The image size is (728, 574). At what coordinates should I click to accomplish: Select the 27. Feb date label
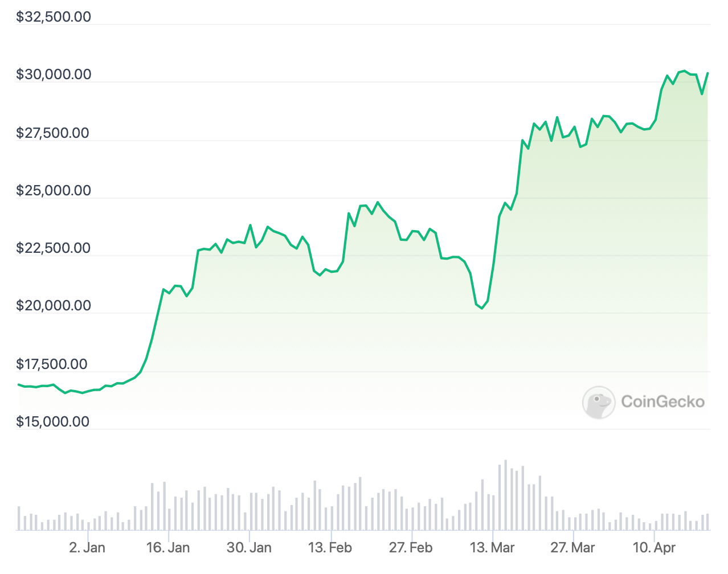click(x=411, y=548)
